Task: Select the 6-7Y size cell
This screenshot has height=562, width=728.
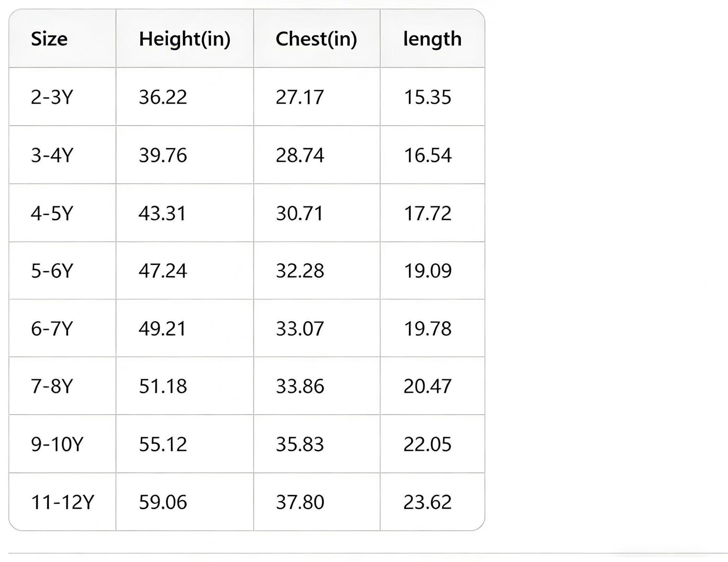Action: (52, 329)
